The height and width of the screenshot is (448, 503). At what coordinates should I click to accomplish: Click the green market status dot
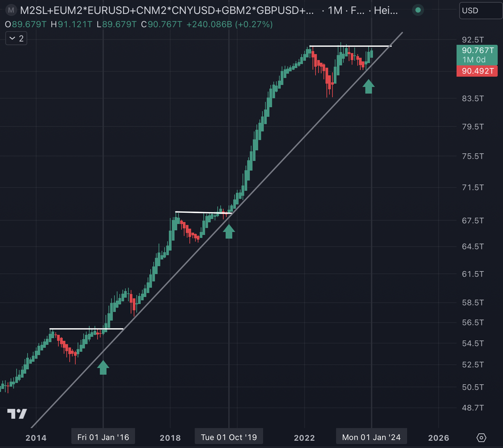click(418, 10)
